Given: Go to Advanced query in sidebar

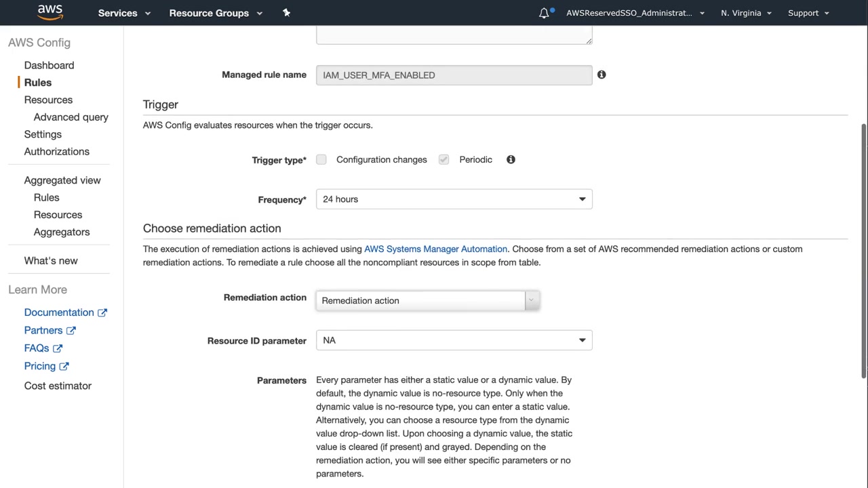Looking at the screenshot, I should pos(71,117).
